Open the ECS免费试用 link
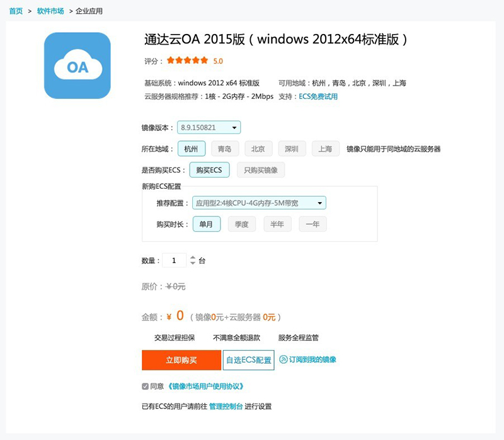Image resolution: width=504 pixels, height=440 pixels. (318, 96)
